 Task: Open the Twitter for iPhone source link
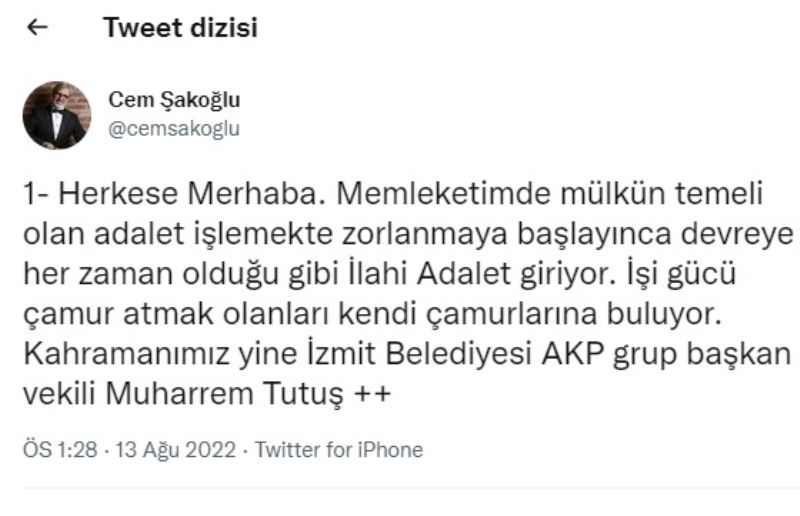(x=339, y=450)
